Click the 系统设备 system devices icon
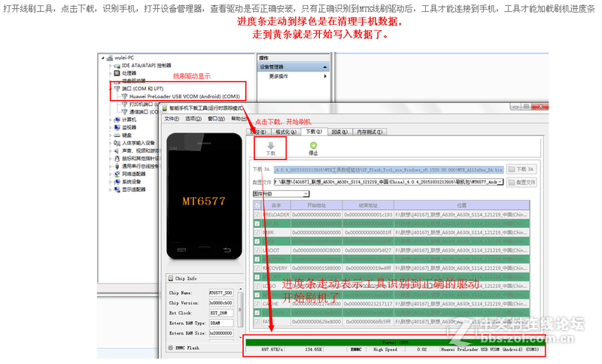Image resolution: width=602 pixels, height=364 pixels. coord(117,182)
